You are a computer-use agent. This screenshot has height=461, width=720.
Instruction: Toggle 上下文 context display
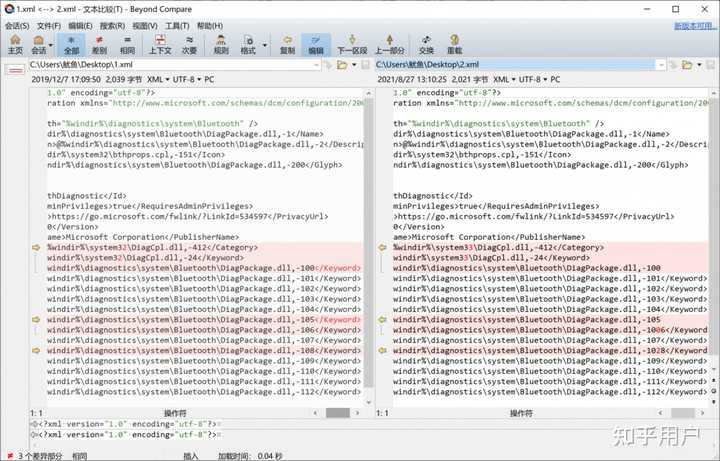tap(160, 45)
